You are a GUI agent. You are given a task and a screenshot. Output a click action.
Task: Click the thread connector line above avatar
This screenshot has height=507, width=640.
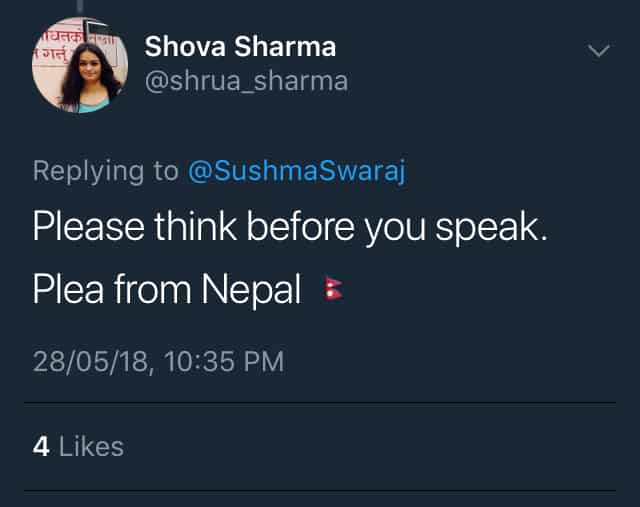[80, 5]
